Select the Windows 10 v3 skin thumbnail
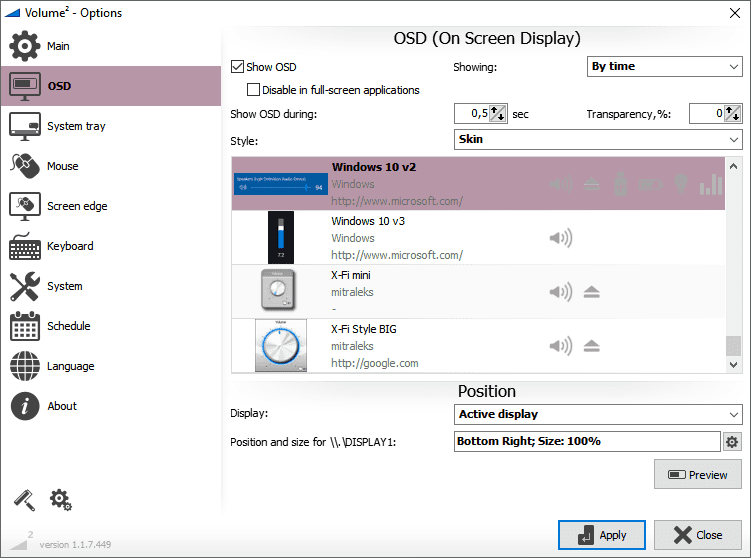This screenshot has height=558, width=751. point(281,238)
